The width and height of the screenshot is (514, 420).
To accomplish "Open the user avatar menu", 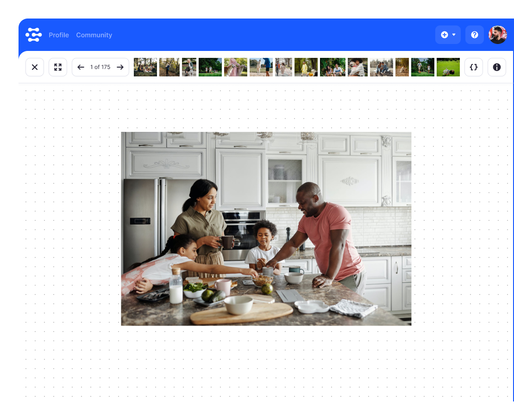I will click(498, 35).
